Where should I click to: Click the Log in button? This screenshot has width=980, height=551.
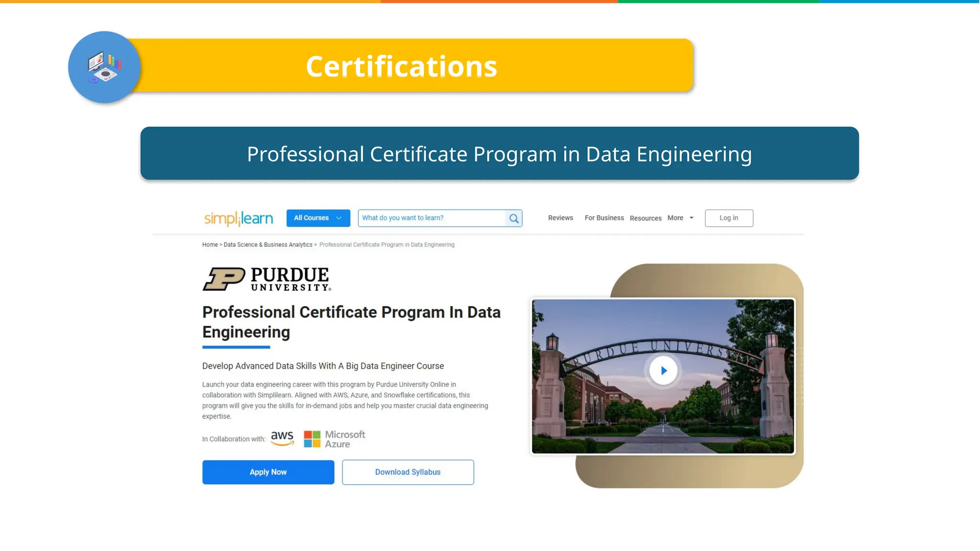[729, 218]
